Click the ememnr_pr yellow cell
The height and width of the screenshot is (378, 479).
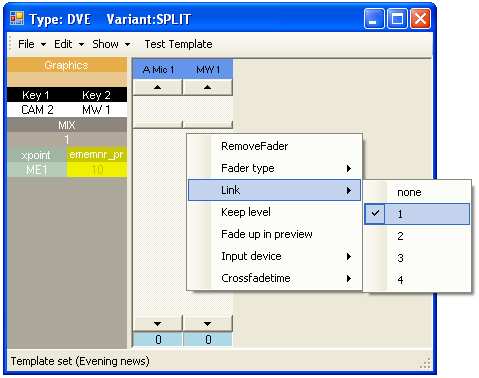(x=97, y=155)
